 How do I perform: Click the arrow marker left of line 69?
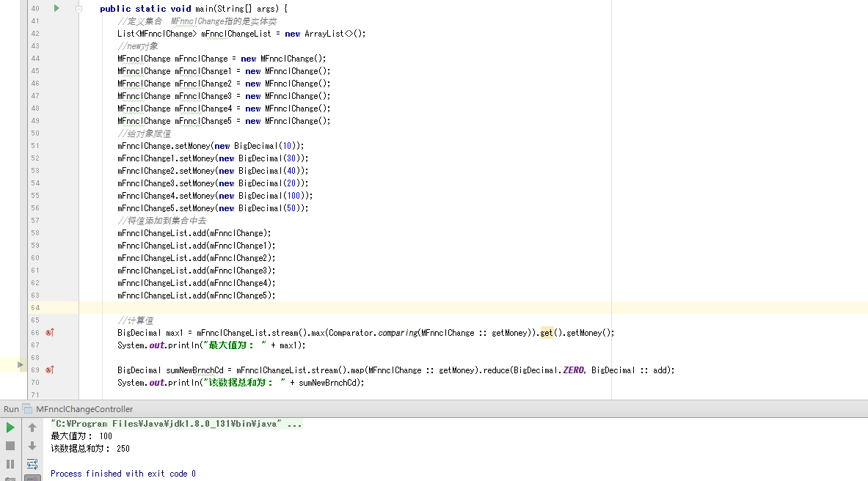20,364
